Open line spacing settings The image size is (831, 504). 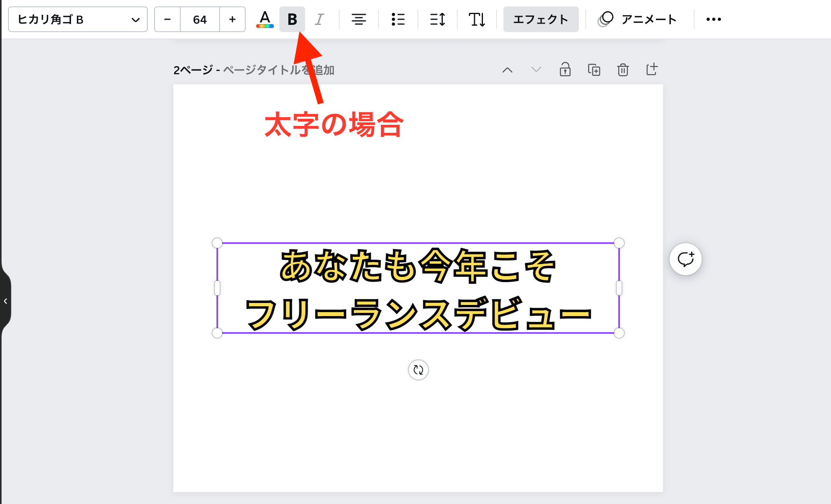tap(438, 19)
